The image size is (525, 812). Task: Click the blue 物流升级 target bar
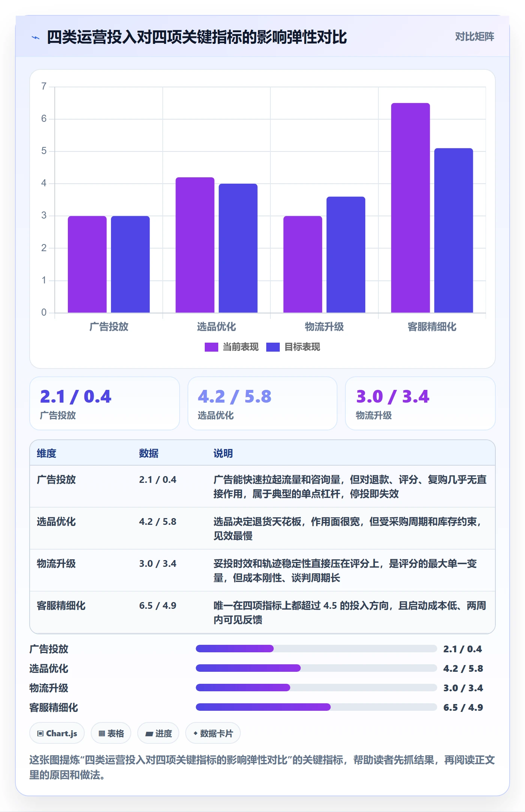click(x=346, y=255)
